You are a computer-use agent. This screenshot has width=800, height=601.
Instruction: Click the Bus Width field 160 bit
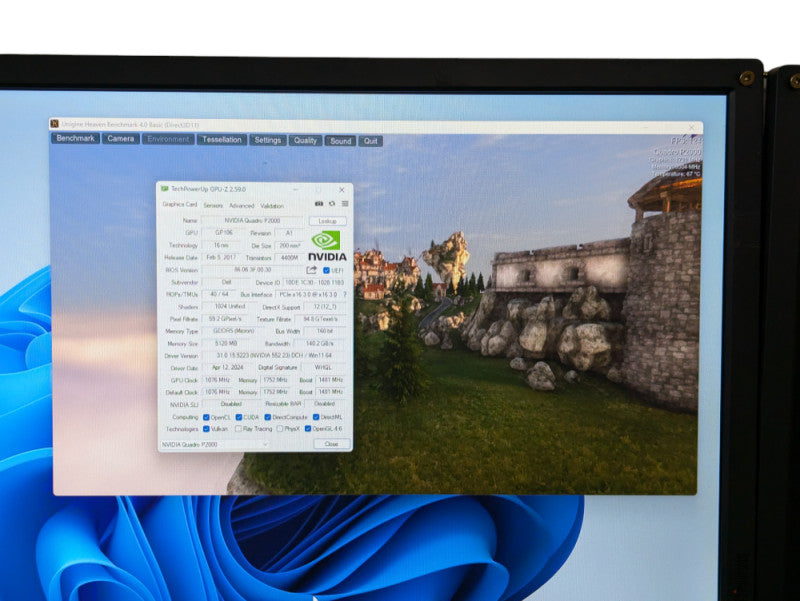coord(325,332)
